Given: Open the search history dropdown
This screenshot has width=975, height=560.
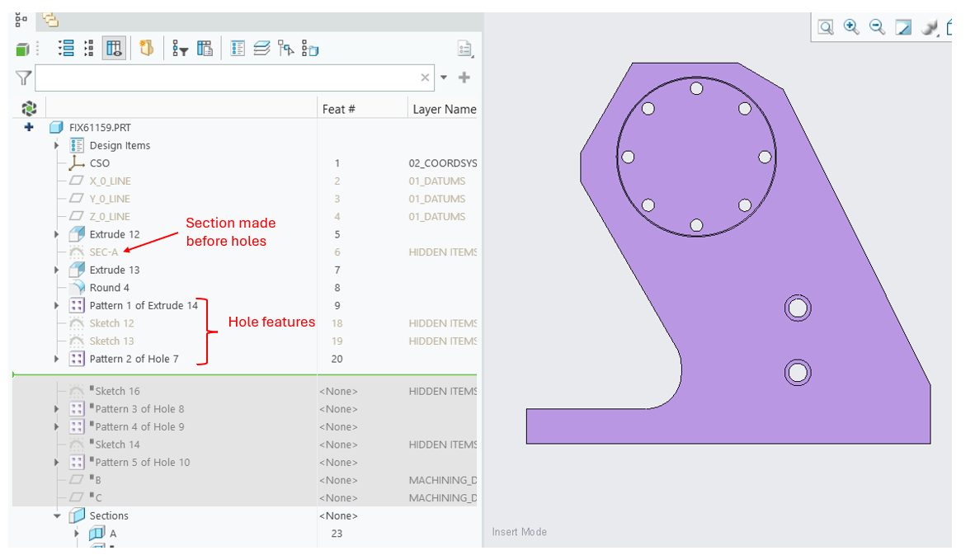Looking at the screenshot, I should (444, 78).
